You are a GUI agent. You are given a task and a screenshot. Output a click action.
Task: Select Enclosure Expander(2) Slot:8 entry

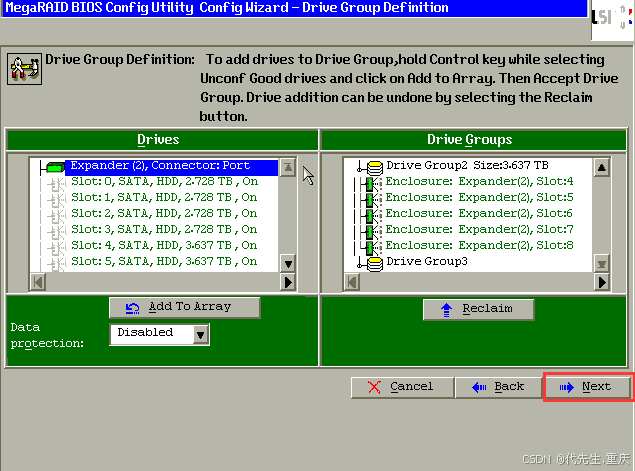click(479, 245)
